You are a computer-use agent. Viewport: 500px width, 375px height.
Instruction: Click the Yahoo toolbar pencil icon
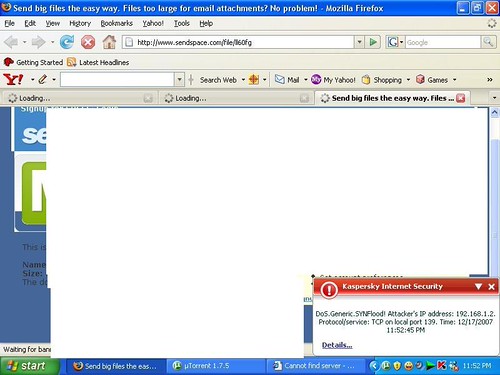point(43,80)
